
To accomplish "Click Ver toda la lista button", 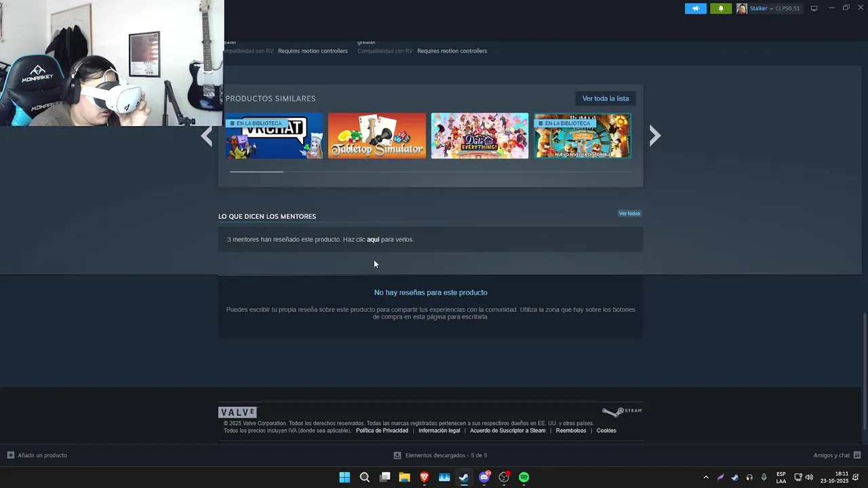I will pos(606,98).
